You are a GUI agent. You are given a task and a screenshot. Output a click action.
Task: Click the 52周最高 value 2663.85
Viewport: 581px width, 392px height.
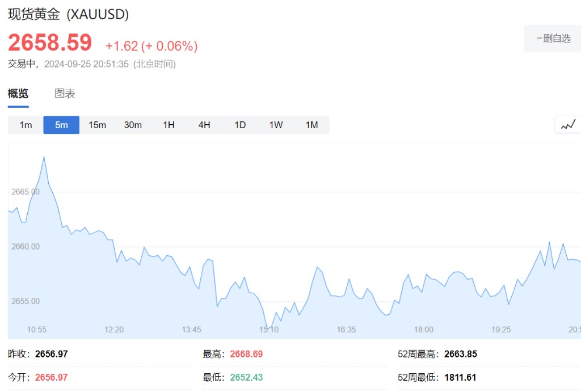coord(461,354)
